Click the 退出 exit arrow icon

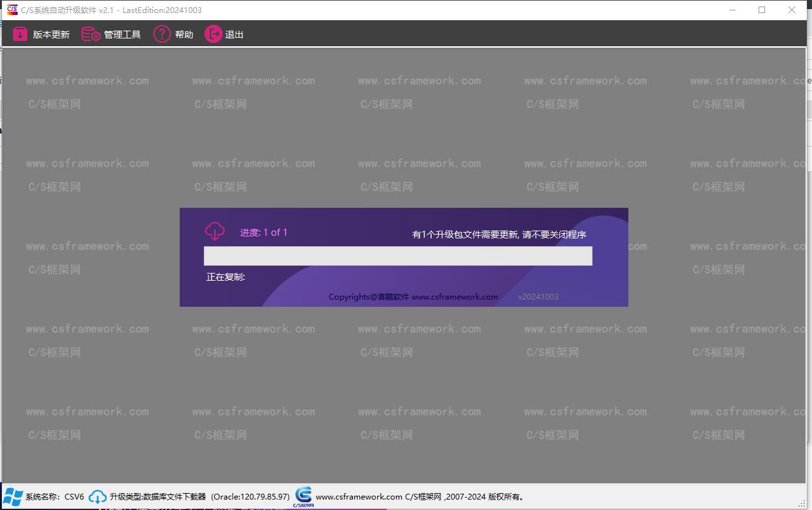click(213, 35)
